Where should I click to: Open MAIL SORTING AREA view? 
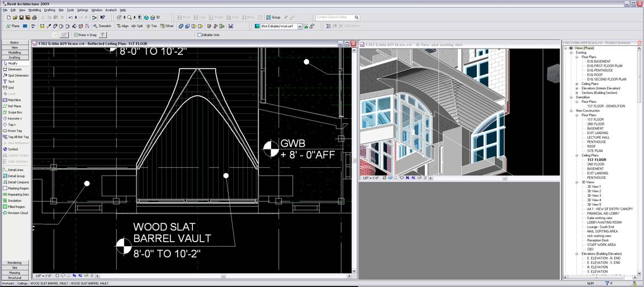point(602,232)
